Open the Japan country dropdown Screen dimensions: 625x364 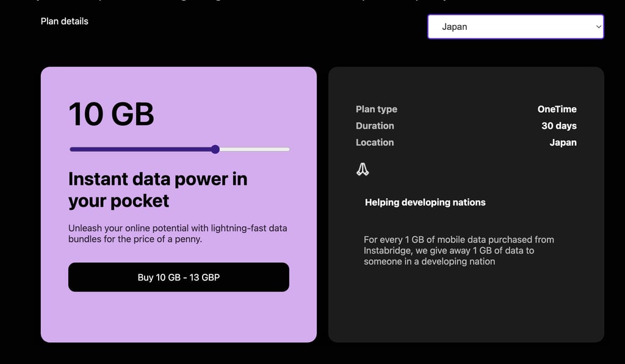(x=515, y=27)
